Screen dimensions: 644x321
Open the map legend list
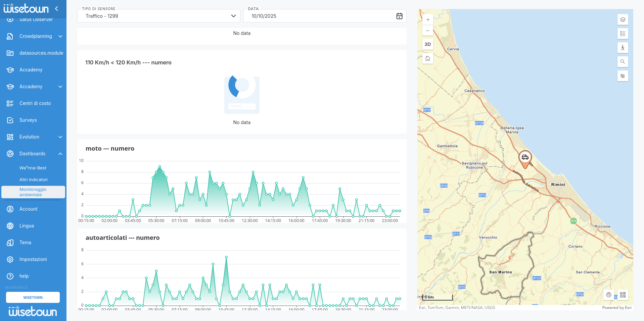tap(623, 34)
